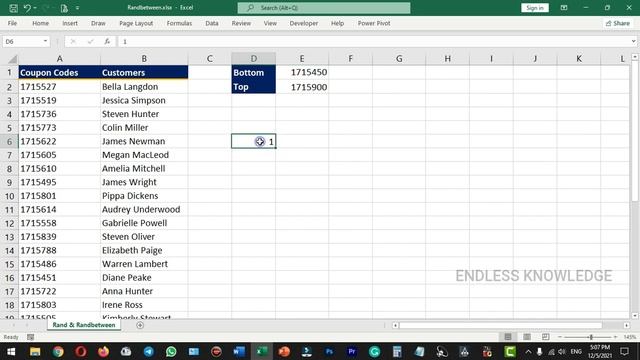This screenshot has width=640, height=360.
Task: Click the Share button
Action: pyautogui.click(x=618, y=23)
